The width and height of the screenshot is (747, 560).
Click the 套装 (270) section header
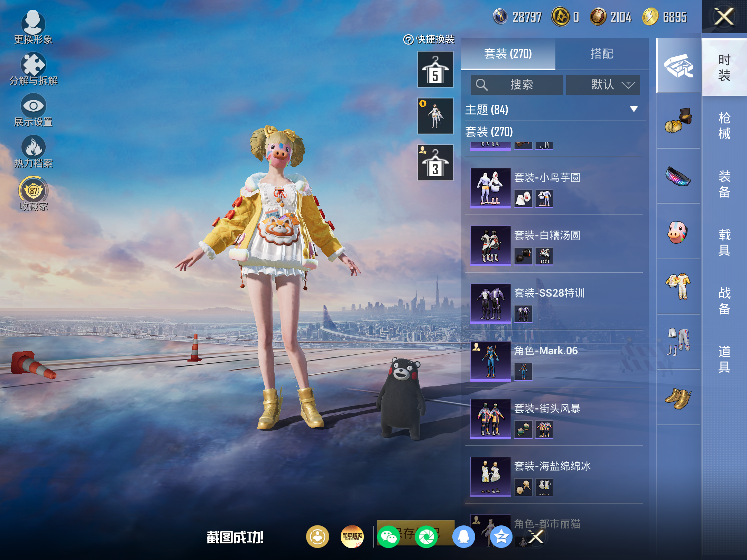[489, 132]
